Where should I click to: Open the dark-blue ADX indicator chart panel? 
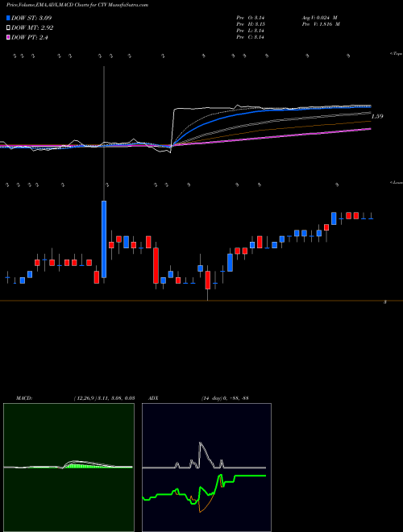tap(206, 468)
